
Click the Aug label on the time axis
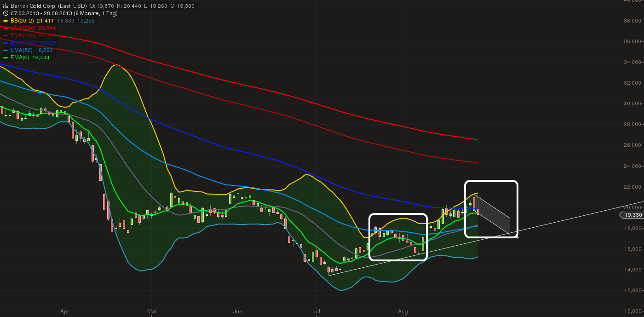tap(403, 311)
